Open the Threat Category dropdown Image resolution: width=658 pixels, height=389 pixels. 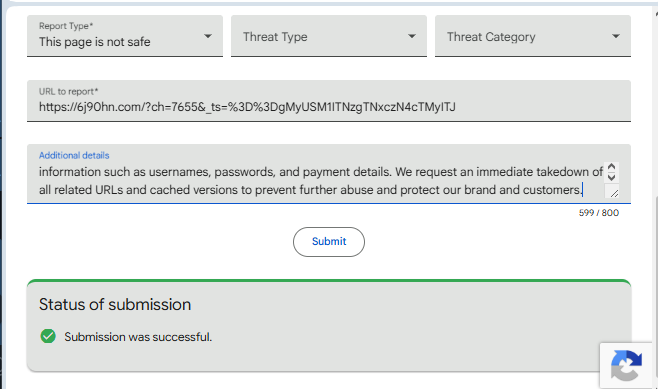pos(533,36)
